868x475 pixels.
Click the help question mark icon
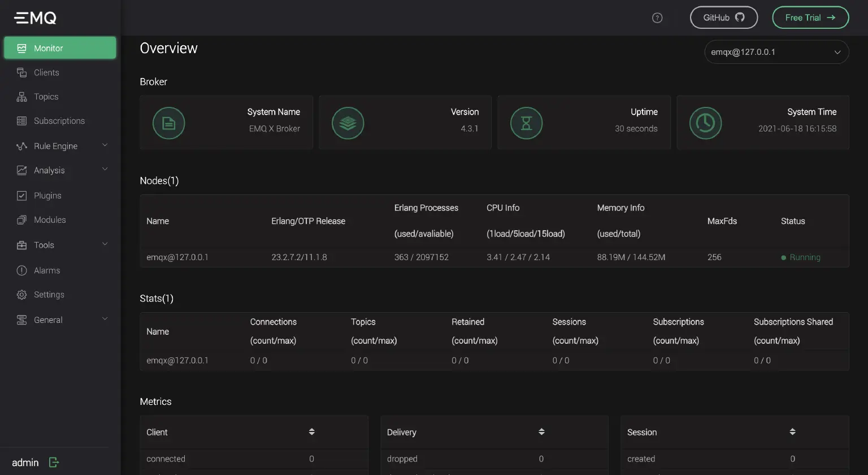click(x=657, y=18)
